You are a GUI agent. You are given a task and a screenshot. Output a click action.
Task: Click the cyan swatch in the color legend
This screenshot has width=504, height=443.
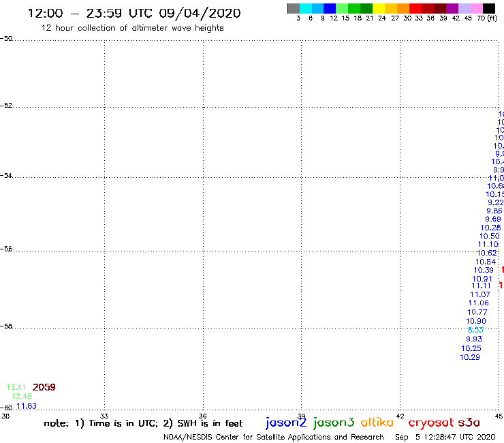(x=306, y=8)
